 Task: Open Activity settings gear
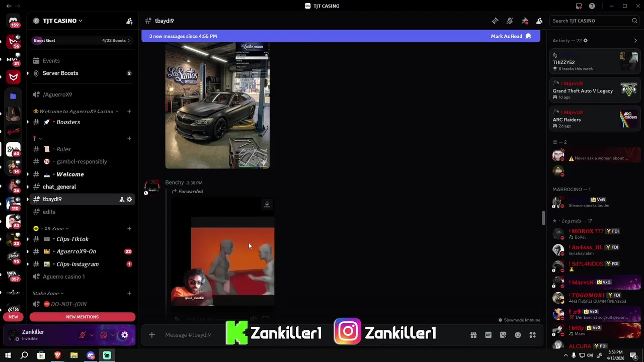click(585, 40)
